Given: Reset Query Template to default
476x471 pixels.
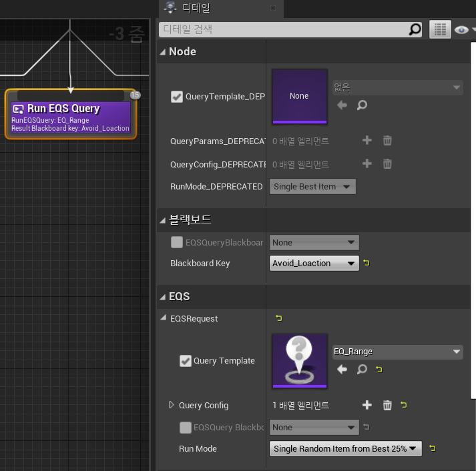Looking at the screenshot, I should click(379, 370).
